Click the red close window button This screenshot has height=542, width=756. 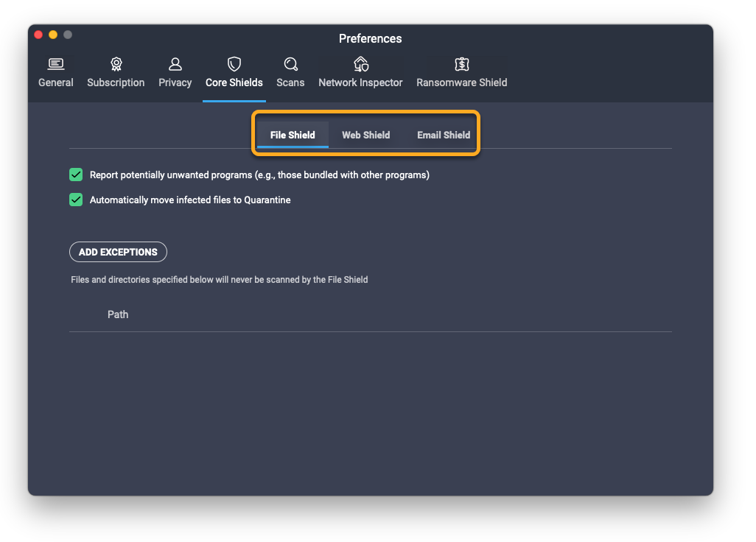[x=38, y=35]
